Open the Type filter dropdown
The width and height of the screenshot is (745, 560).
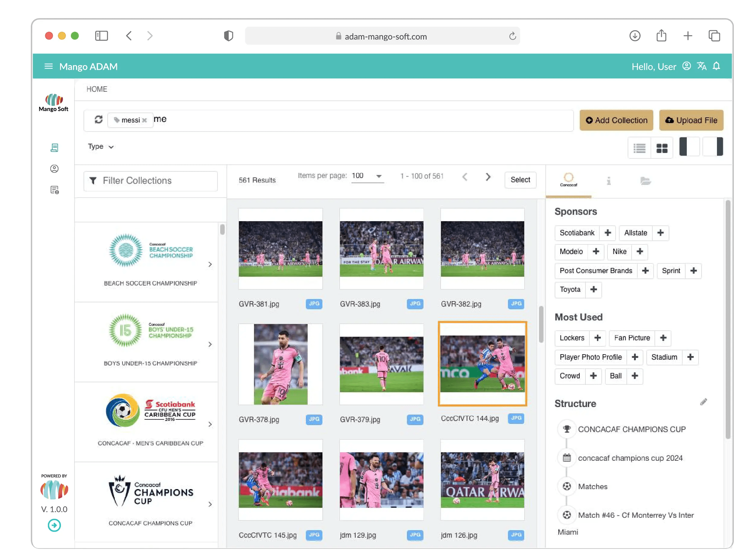101,147
